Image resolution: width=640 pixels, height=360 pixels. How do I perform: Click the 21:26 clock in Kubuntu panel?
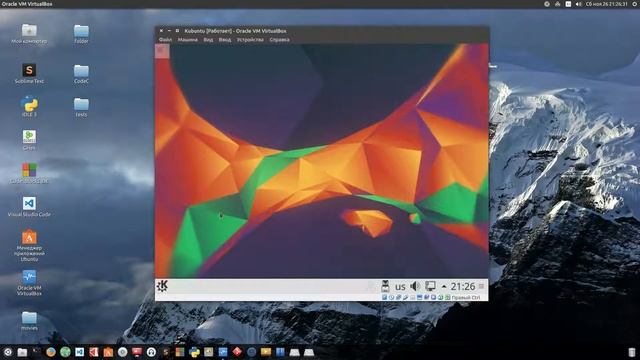(463, 287)
